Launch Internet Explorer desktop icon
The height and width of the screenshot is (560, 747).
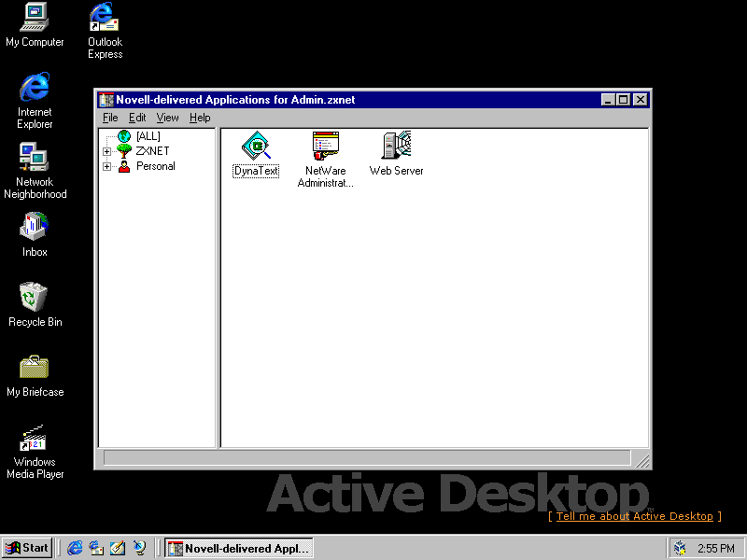tap(35, 87)
